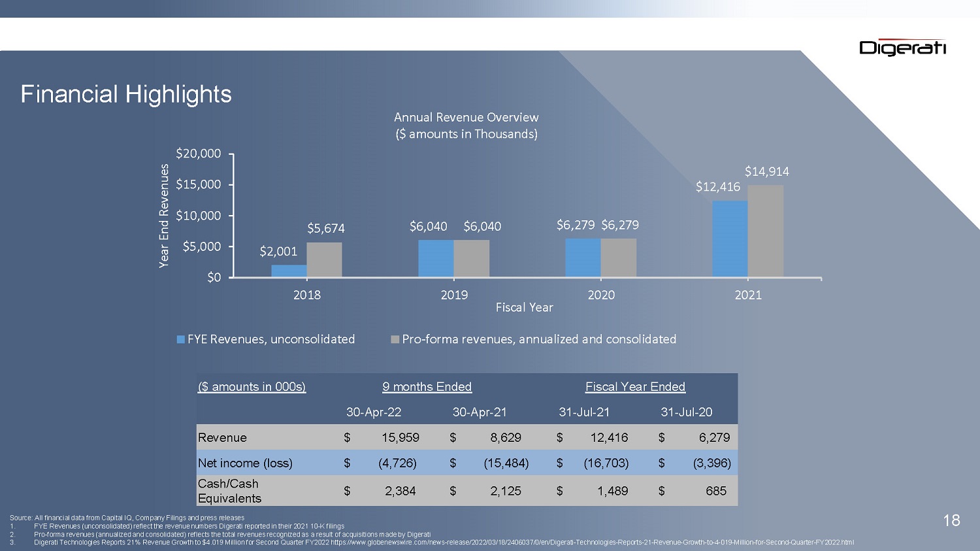Select the 2021 gray bar labeled $14,914
The image size is (980, 551).
click(765, 231)
